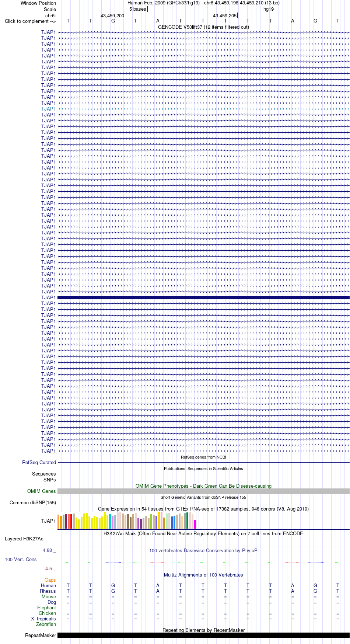Select the light-blue highlighted TJAP1 transcript label
350x644 pixels.
click(49, 109)
